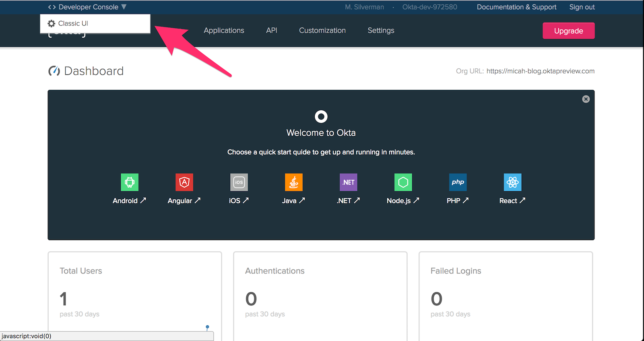
Task: Open the Angular quick start icon
Action: point(184,182)
